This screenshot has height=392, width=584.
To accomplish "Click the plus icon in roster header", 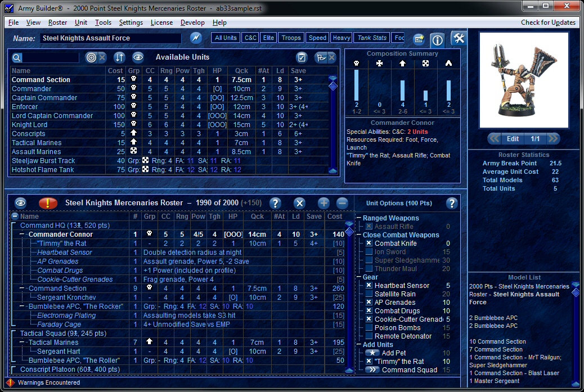I will [324, 203].
